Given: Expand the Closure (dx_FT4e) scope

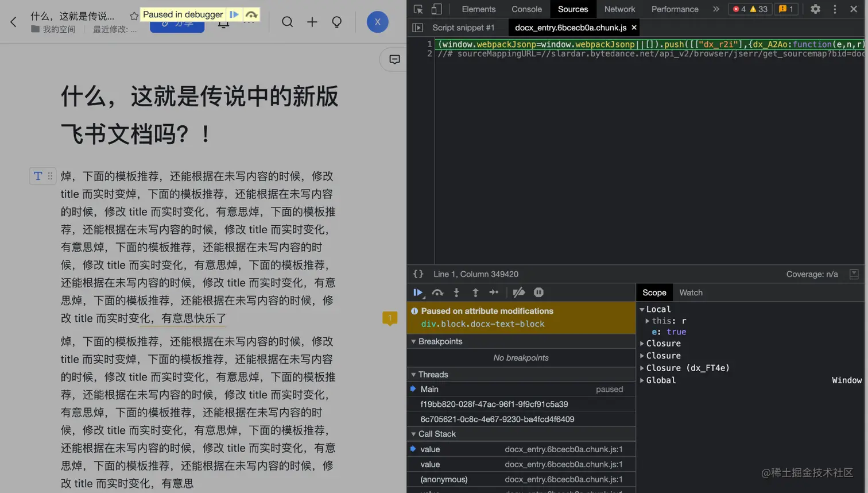Looking at the screenshot, I should point(642,368).
